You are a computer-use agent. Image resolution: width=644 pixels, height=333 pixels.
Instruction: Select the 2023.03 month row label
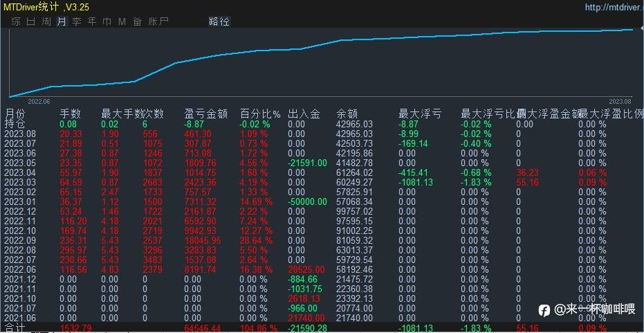click(20, 182)
